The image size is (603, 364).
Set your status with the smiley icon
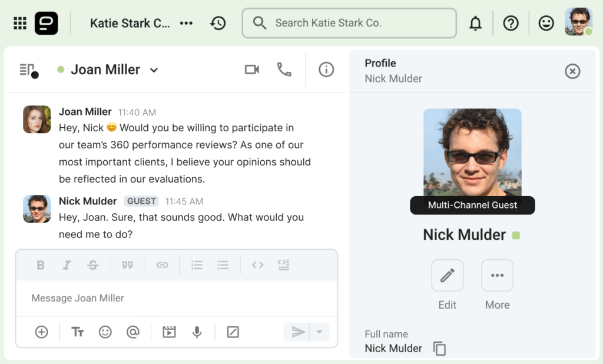(546, 23)
